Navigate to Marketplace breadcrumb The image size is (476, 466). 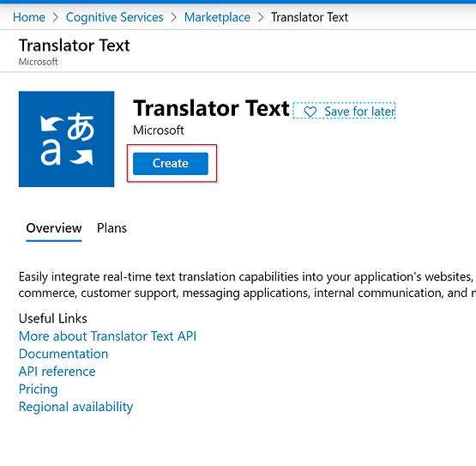tap(217, 17)
